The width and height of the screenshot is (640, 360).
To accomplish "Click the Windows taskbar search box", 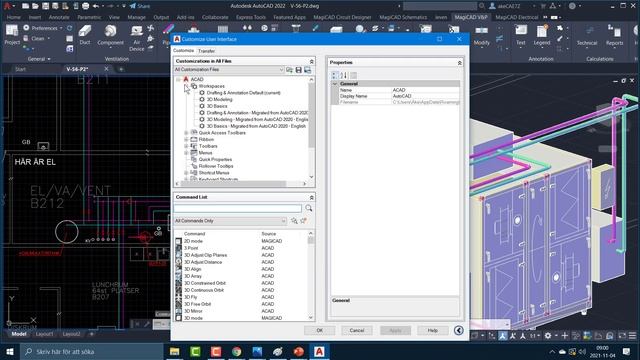I will click(x=91, y=351).
